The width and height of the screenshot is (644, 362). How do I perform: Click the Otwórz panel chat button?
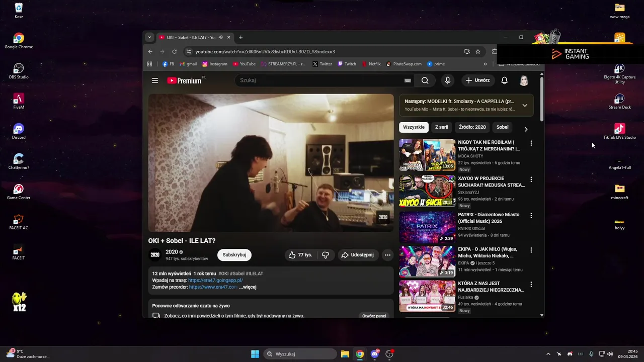coord(374,316)
